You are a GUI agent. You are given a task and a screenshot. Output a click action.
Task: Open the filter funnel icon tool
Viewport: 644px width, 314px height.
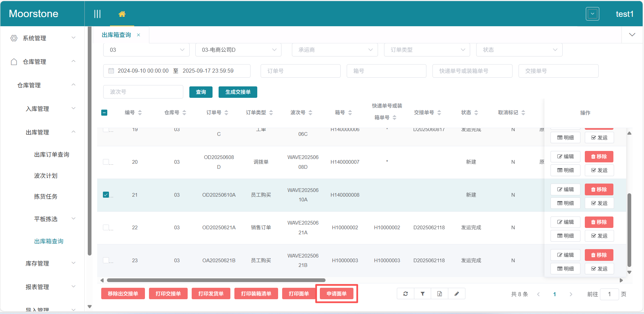coord(423,294)
